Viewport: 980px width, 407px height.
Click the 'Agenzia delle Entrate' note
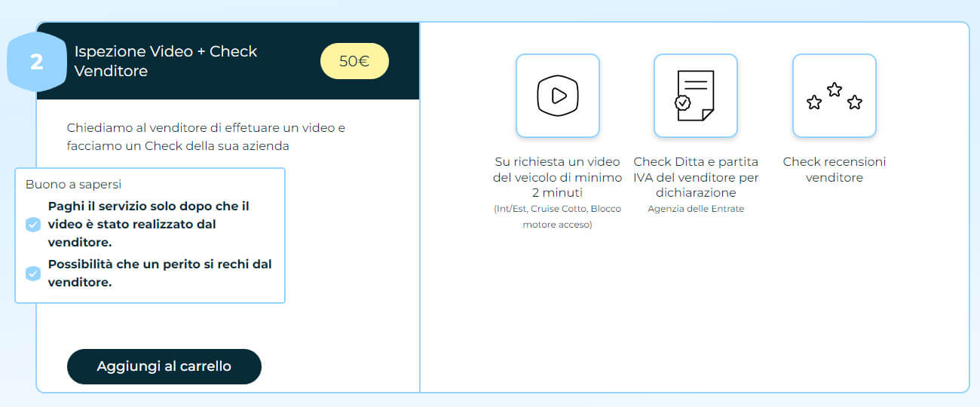point(696,209)
